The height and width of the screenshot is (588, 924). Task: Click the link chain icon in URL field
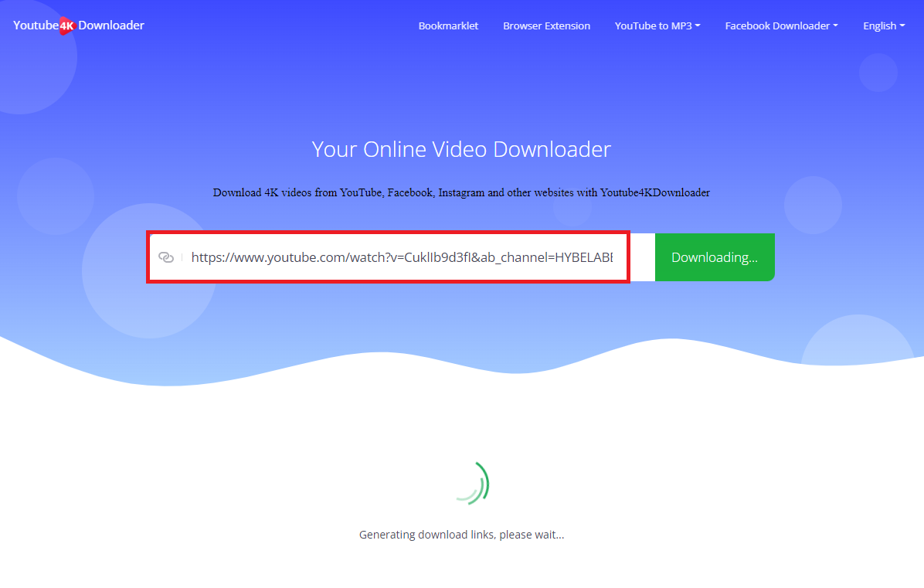pos(166,257)
